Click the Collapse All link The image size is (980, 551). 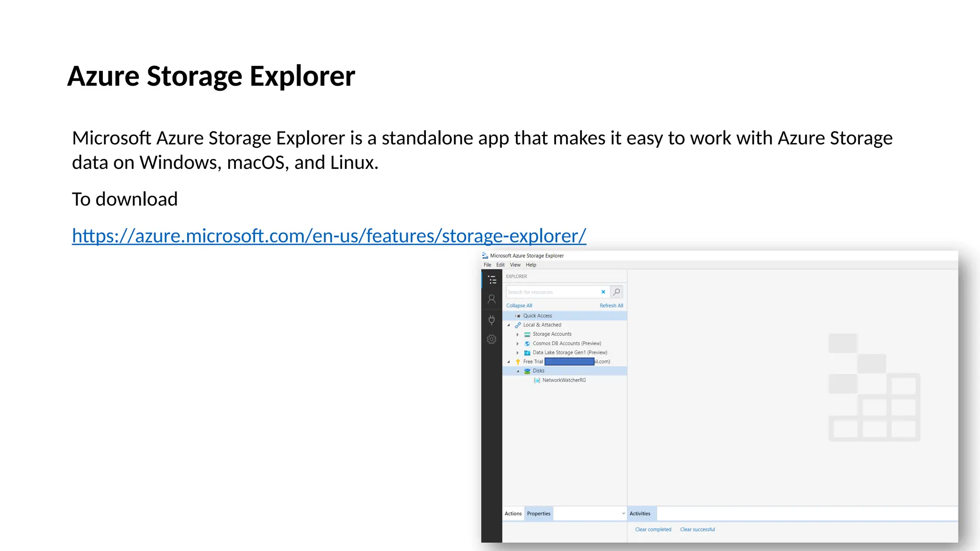[519, 306]
